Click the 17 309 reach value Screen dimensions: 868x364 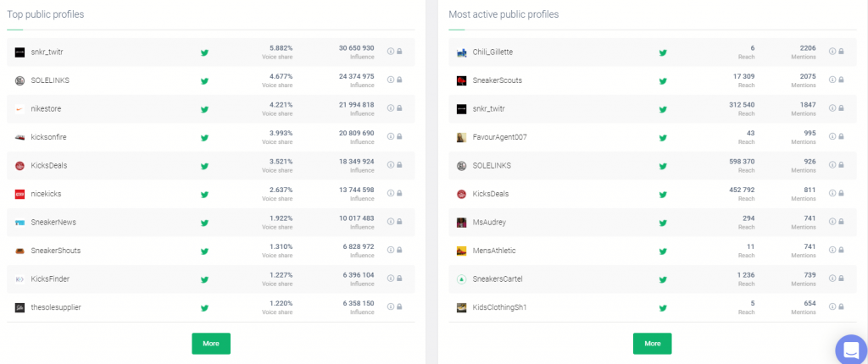743,76
